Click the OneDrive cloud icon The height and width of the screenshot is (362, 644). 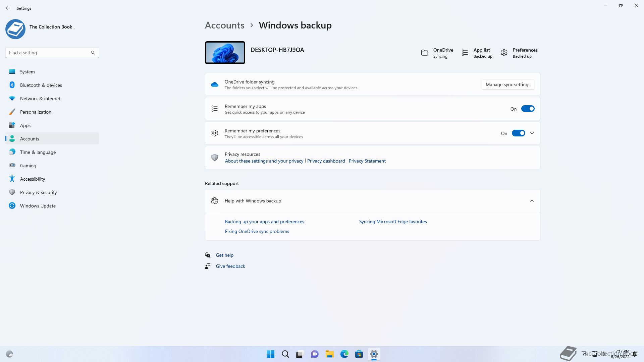tap(215, 84)
